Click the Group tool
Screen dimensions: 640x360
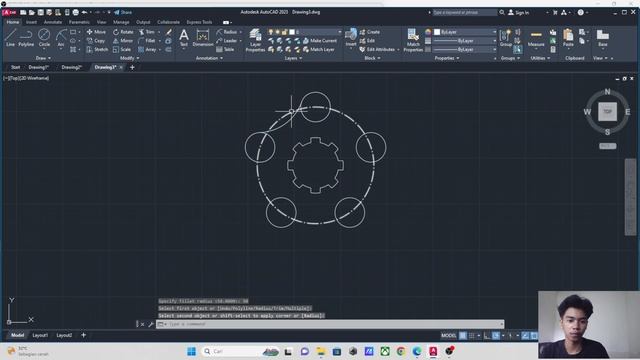pos(506,38)
